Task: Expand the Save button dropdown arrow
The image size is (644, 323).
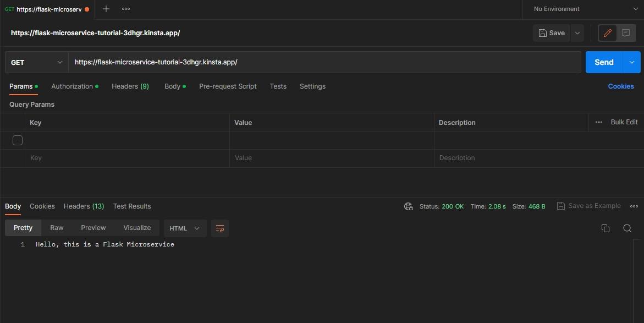Action: tap(577, 33)
